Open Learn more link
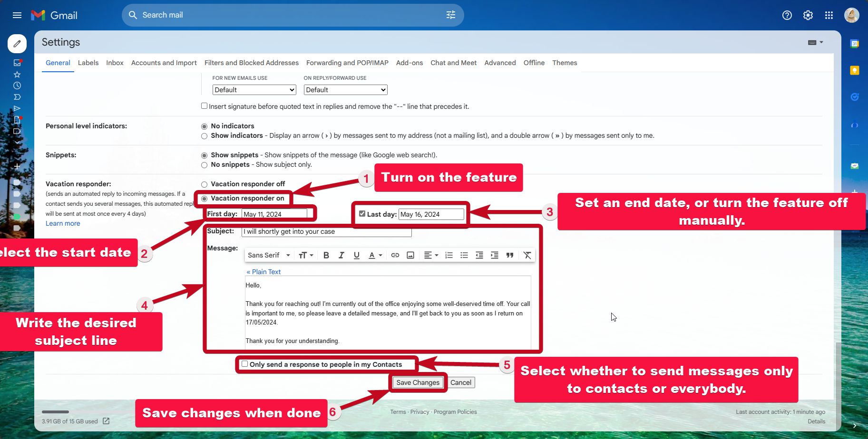 pos(63,223)
